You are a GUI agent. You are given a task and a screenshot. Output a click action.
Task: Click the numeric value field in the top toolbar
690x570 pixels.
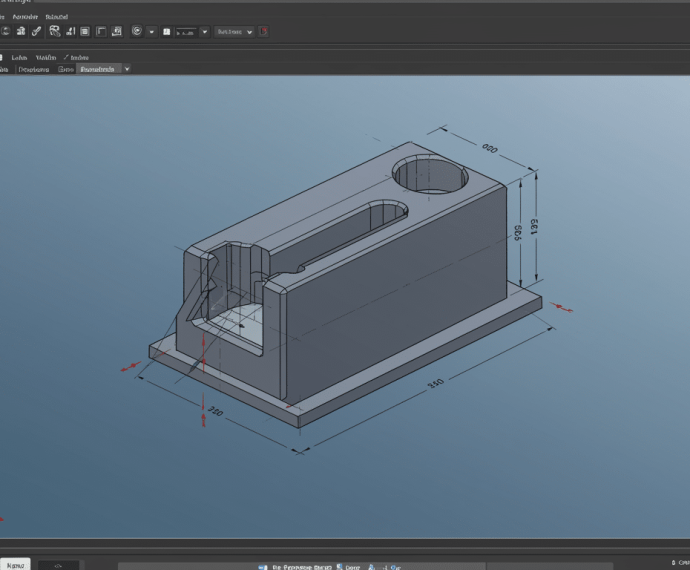point(185,32)
